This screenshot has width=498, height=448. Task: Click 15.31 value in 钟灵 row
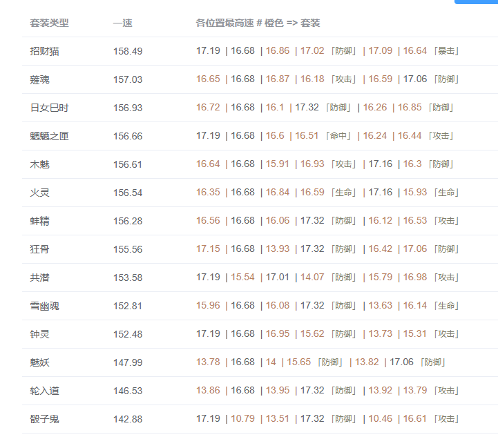point(415,333)
